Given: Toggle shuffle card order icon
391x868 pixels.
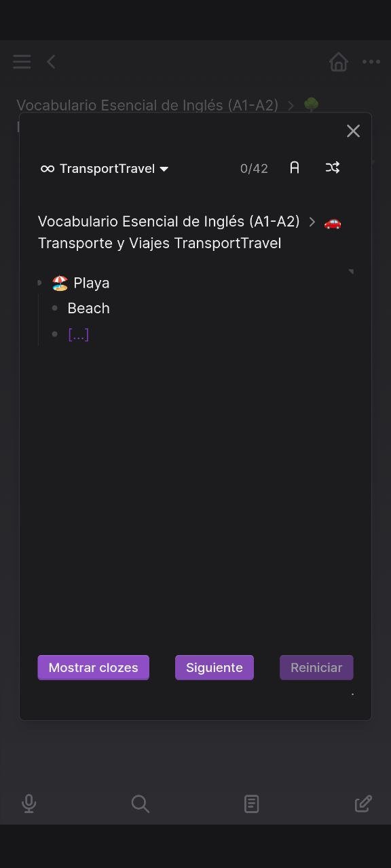Looking at the screenshot, I should [x=333, y=167].
